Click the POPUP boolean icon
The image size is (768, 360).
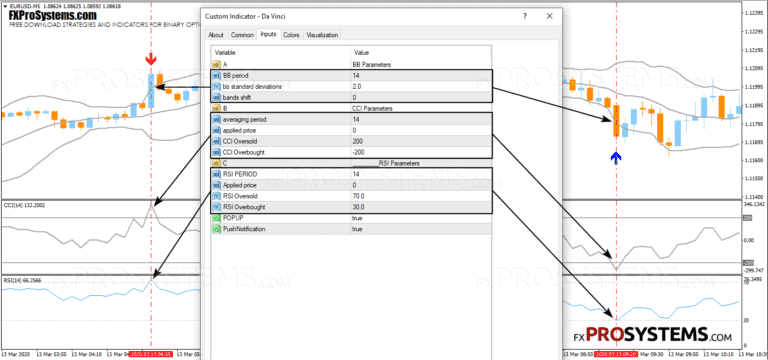pos(216,218)
